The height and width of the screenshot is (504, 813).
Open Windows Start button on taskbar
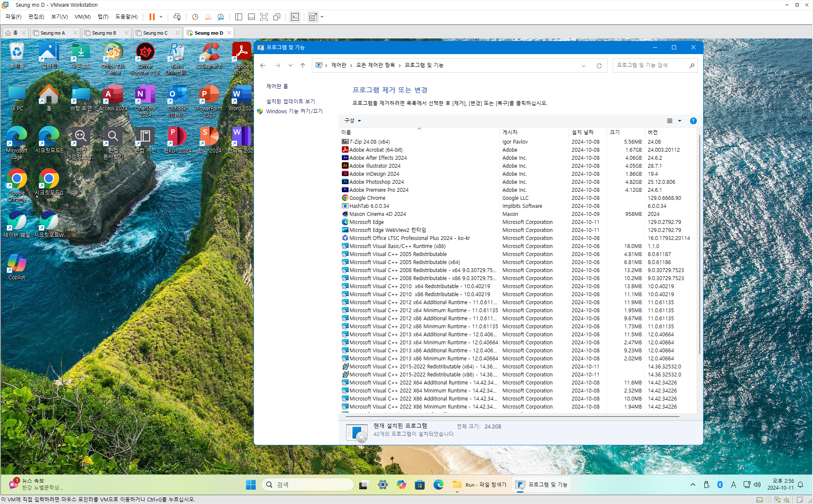click(x=251, y=485)
